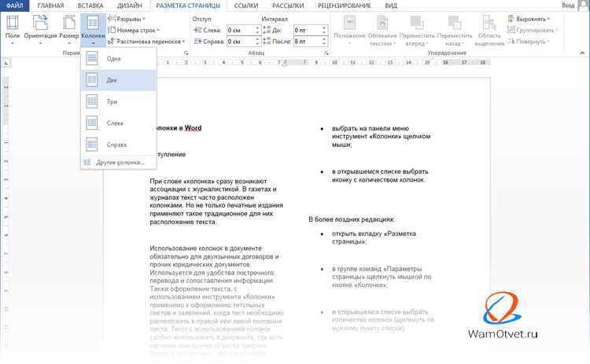Switch to the ДИЗАЙН tab
This screenshot has height=364, width=590.
click(x=130, y=6)
